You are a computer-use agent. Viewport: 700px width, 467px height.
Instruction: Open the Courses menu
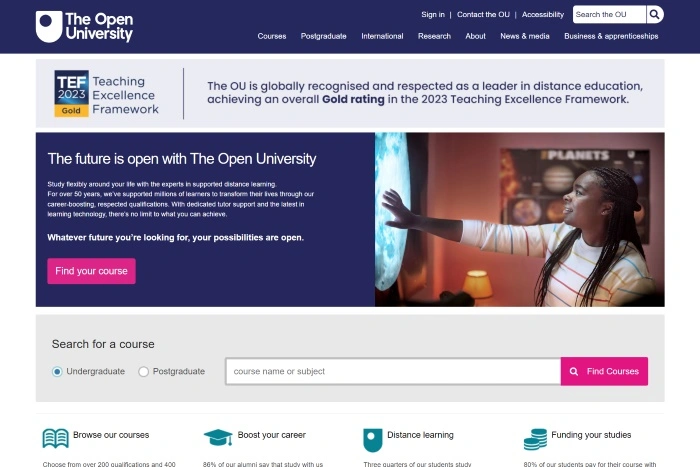coord(272,36)
